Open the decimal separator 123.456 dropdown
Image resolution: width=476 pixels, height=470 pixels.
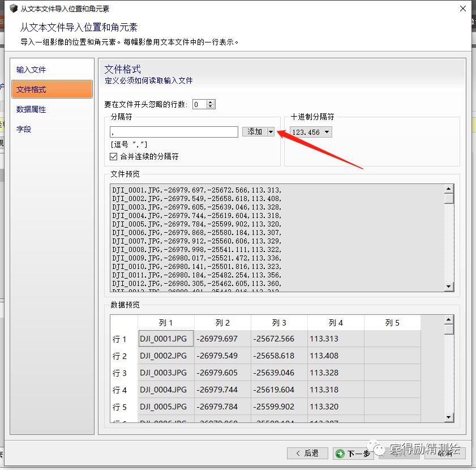click(x=311, y=132)
